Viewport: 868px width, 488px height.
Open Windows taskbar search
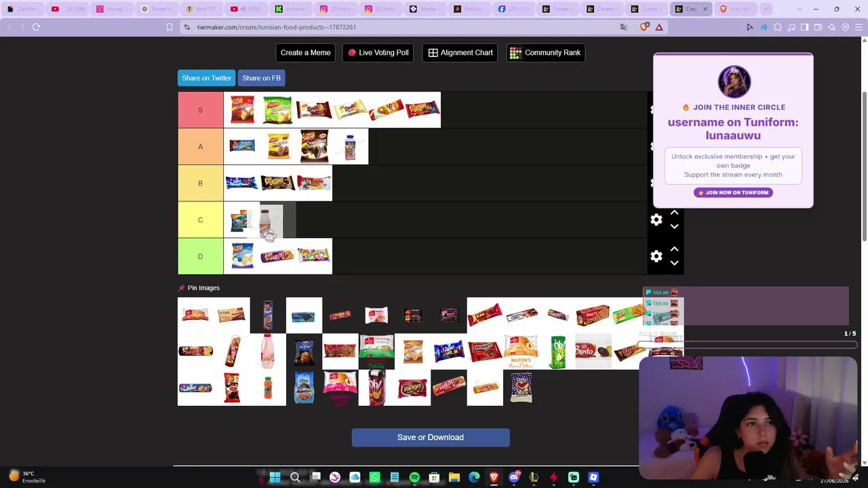coord(295,477)
